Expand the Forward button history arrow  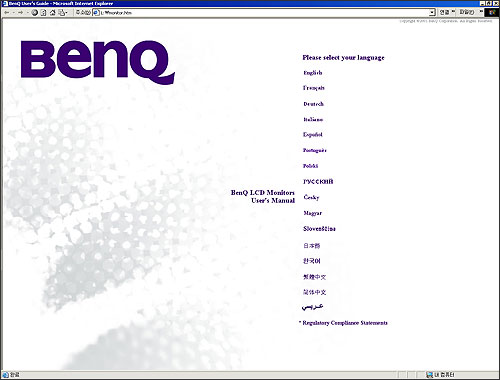[27, 13]
